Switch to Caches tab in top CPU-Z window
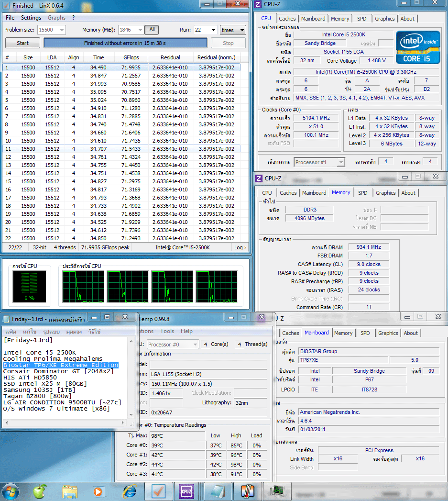448x501 pixels. (x=287, y=19)
